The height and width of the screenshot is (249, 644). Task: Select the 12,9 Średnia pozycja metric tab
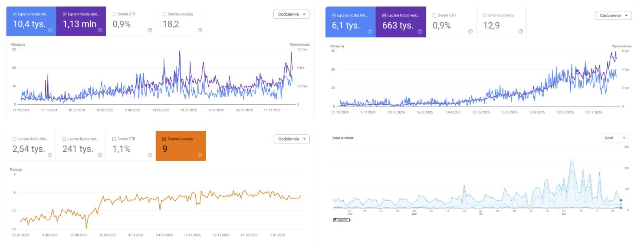(501, 22)
